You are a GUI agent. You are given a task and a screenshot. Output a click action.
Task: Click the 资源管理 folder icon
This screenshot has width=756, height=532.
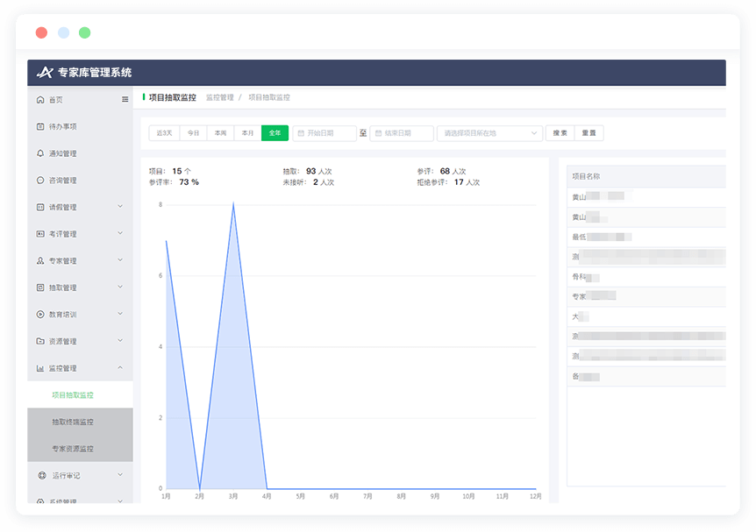[40, 341]
